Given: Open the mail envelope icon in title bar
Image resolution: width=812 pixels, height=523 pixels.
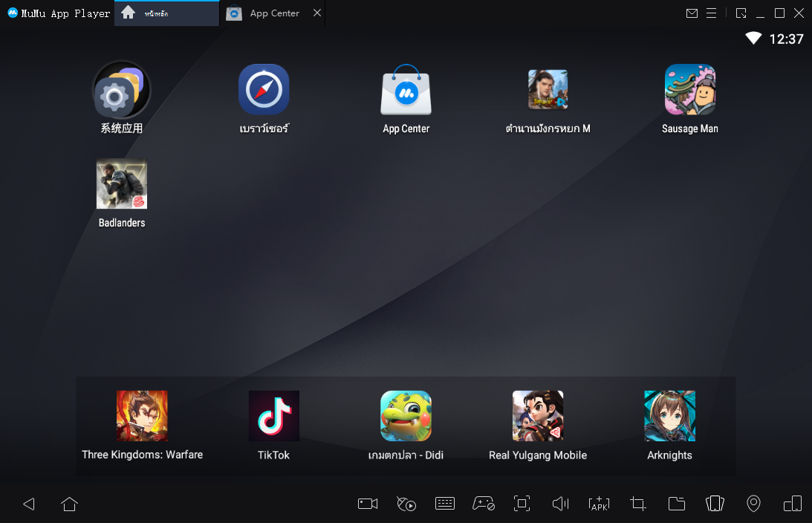Looking at the screenshot, I should 692,13.
